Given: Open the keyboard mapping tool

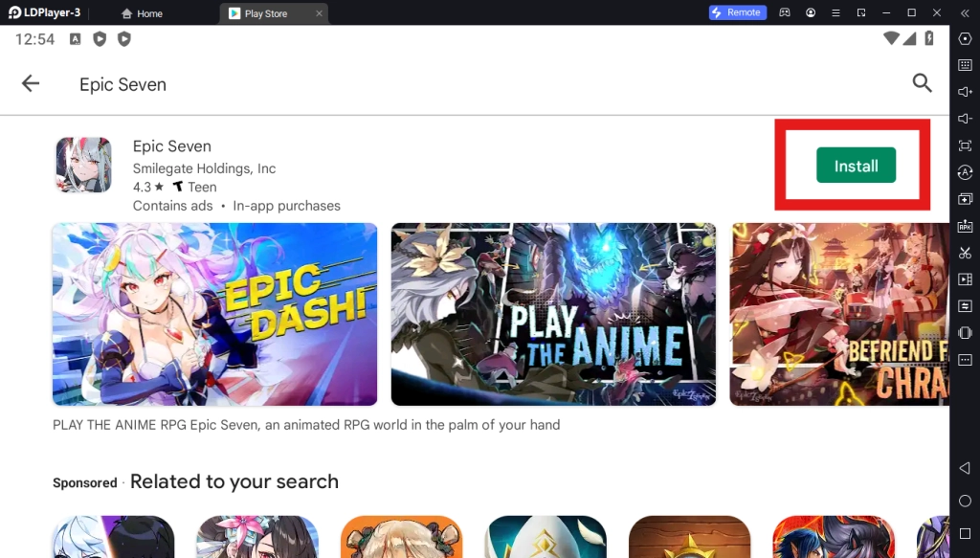Looking at the screenshot, I should click(x=965, y=65).
